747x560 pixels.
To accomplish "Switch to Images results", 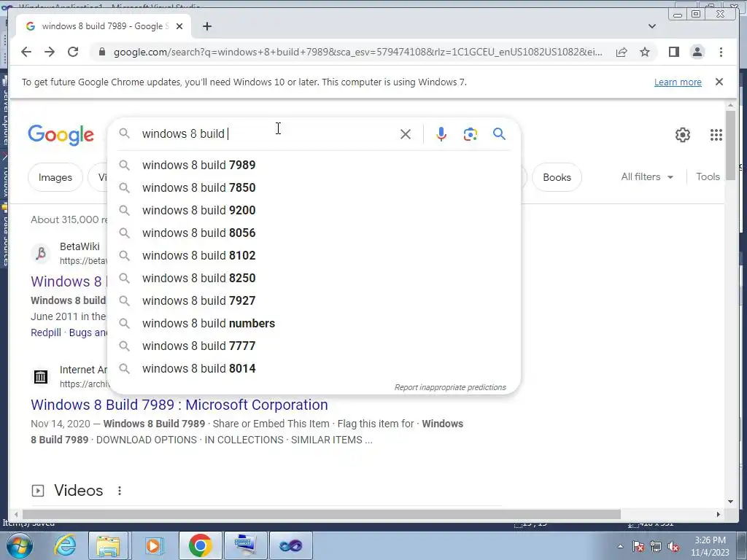I will pyautogui.click(x=55, y=177).
